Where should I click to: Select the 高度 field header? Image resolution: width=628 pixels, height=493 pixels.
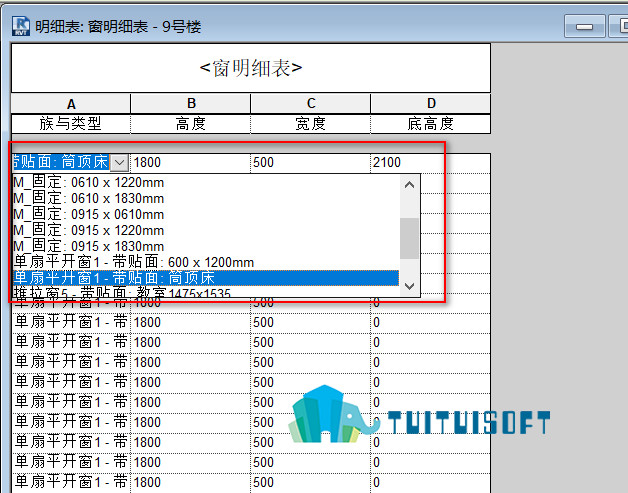pos(191,124)
